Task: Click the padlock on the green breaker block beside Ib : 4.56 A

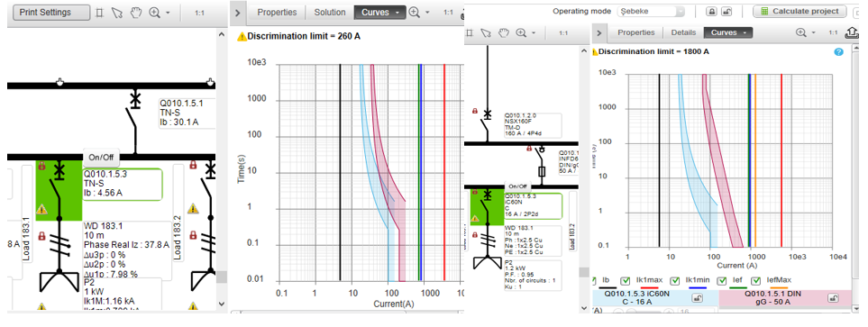Action: tap(41, 165)
